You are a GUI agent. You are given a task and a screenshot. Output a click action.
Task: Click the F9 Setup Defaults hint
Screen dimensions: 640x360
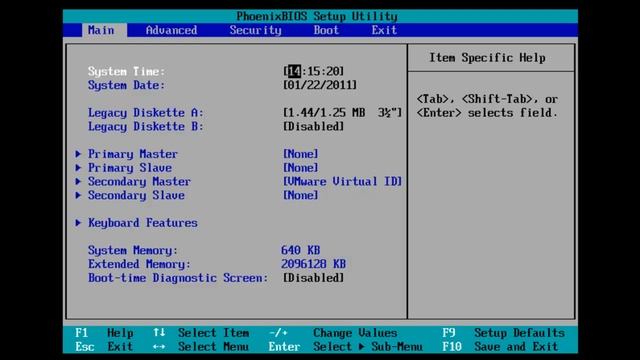tap(503, 333)
